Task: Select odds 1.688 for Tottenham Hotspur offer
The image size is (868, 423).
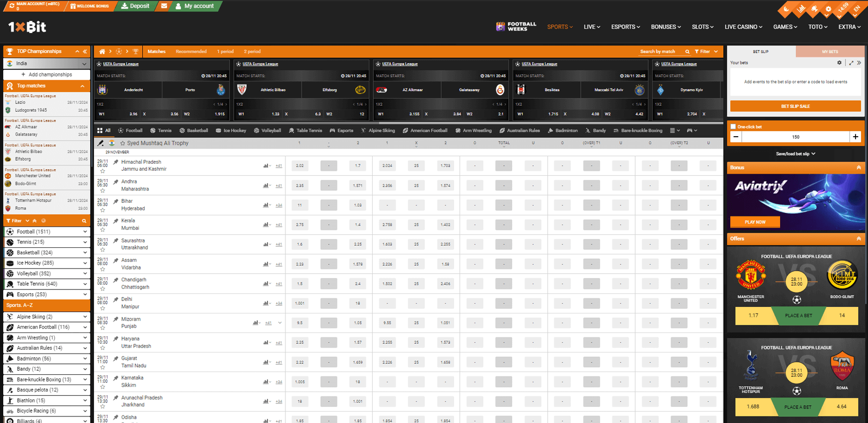Action: pyautogui.click(x=753, y=407)
